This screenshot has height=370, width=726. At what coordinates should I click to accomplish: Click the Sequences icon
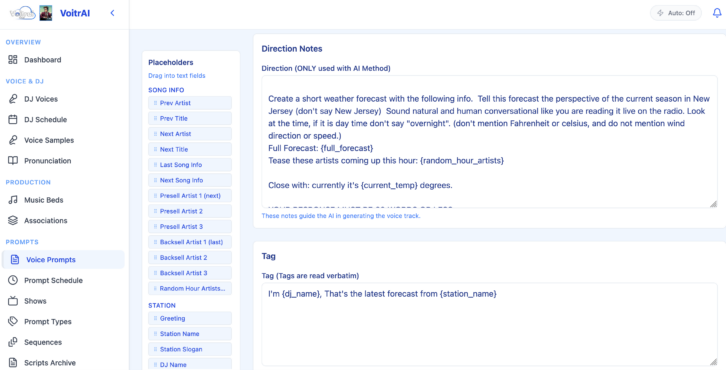pyautogui.click(x=13, y=342)
